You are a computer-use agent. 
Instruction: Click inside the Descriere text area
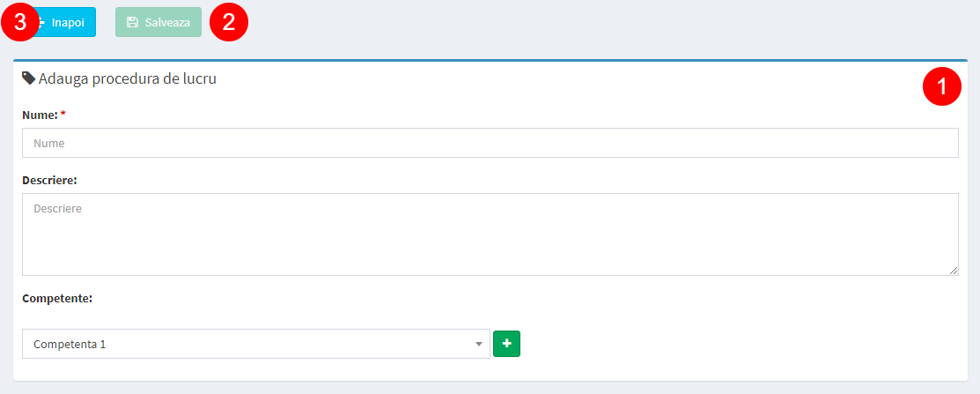490,234
